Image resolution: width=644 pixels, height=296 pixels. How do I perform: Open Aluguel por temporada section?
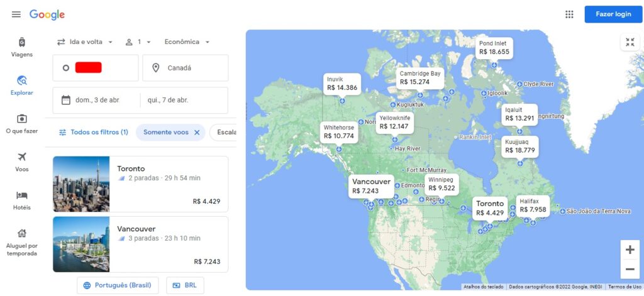(22, 243)
